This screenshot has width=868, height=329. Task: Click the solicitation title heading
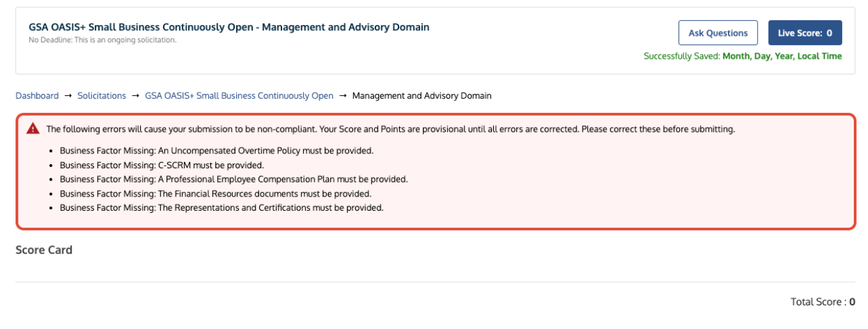click(x=229, y=27)
